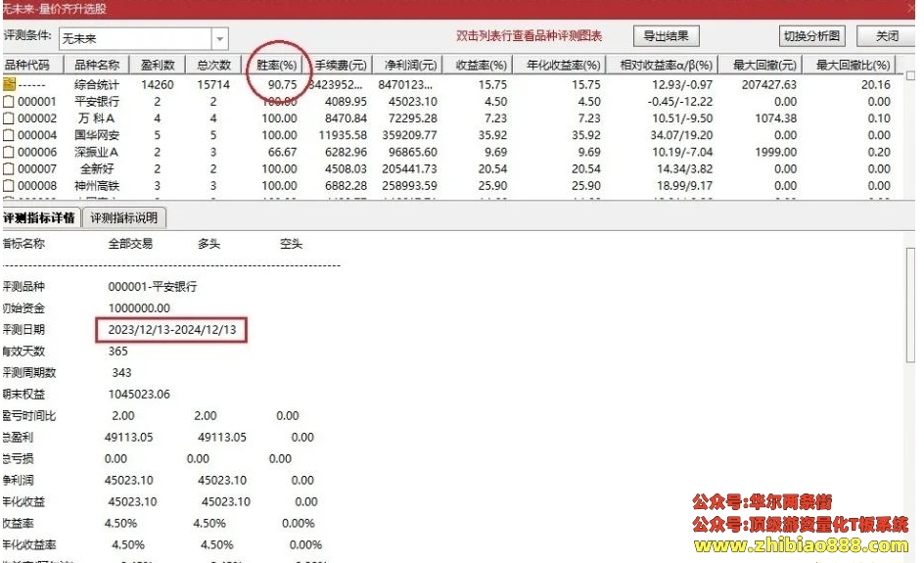This screenshot has height=563, width=924.
Task: Click the 多头 column heading
Action: [x=208, y=244]
